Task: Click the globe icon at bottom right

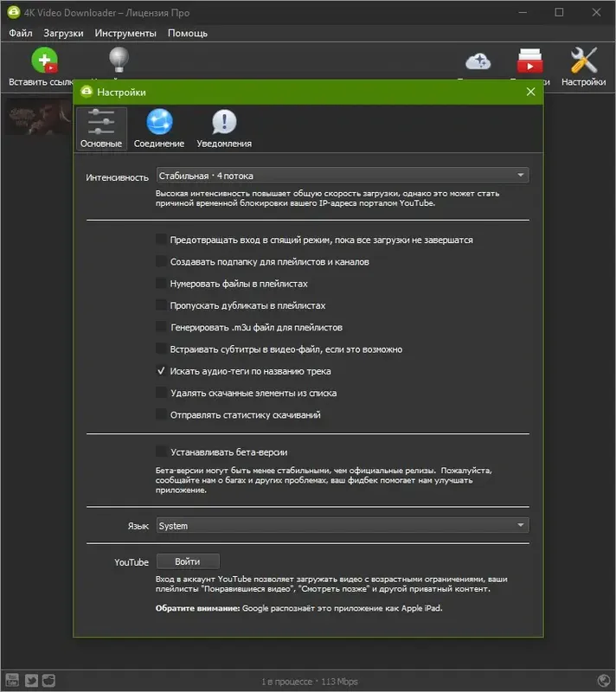Action: click(x=603, y=681)
